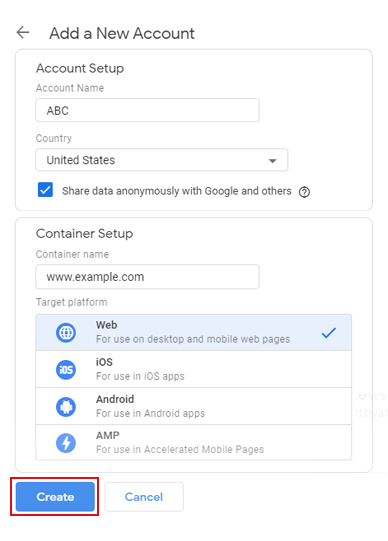Screen dimensions: 388x541
Task: Open help for sharing data anonymously
Action: click(x=304, y=192)
